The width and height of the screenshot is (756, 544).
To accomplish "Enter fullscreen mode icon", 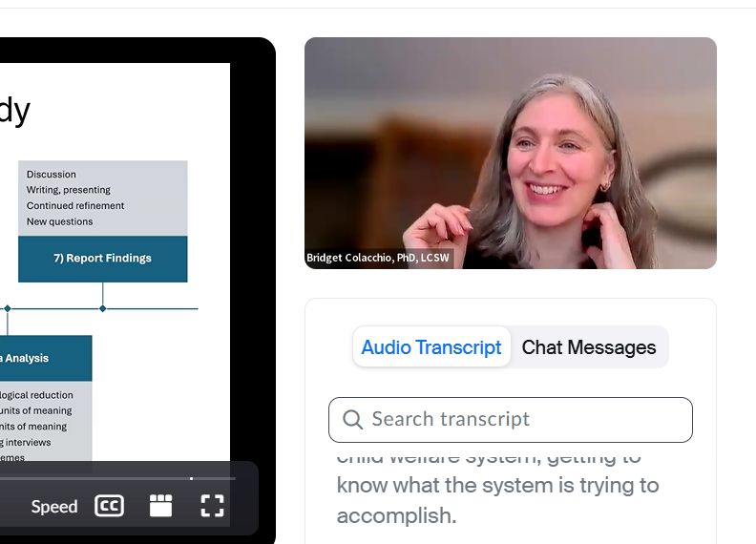I will (212, 506).
